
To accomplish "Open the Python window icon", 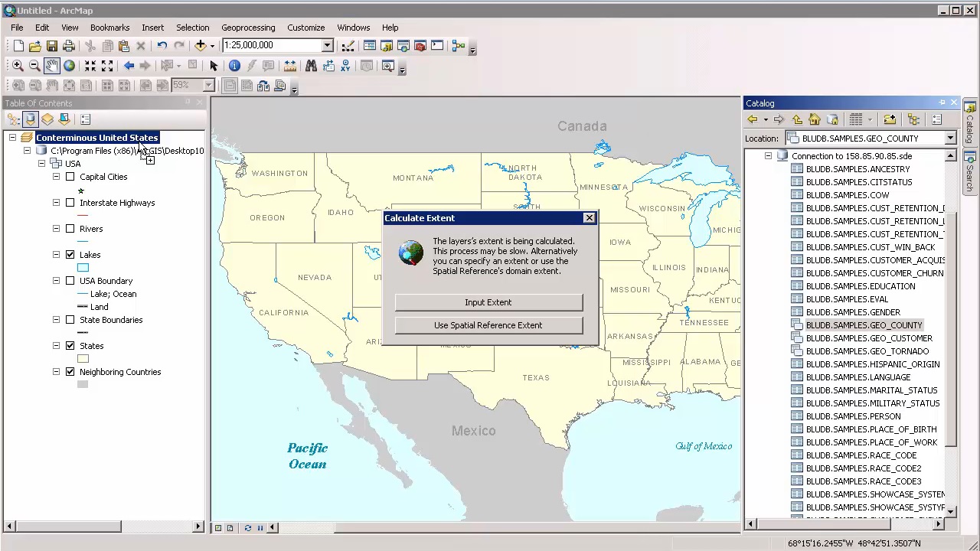I will (437, 46).
